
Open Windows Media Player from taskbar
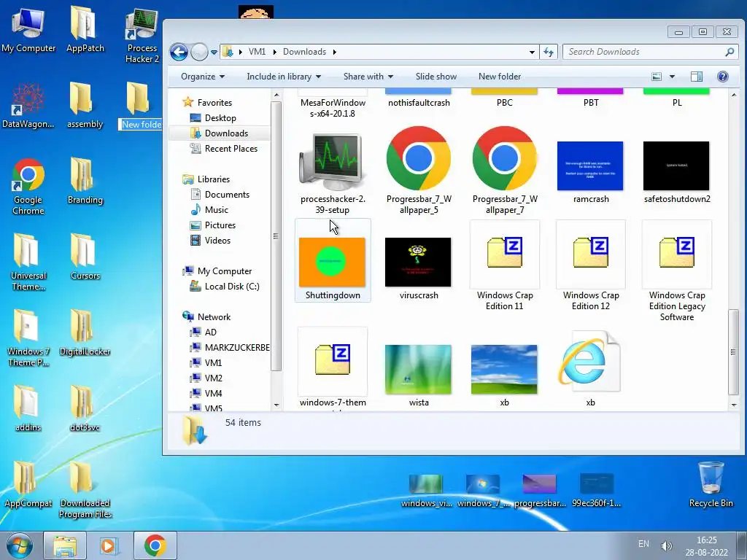click(109, 545)
